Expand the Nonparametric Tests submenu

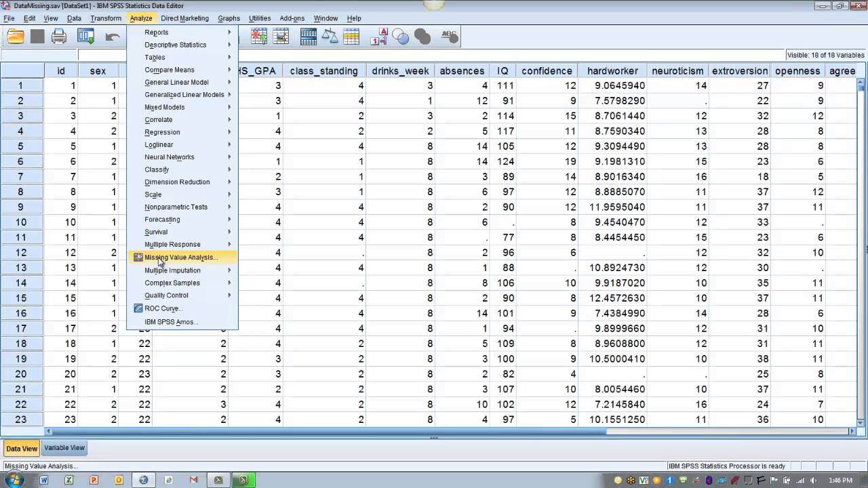[x=182, y=207]
